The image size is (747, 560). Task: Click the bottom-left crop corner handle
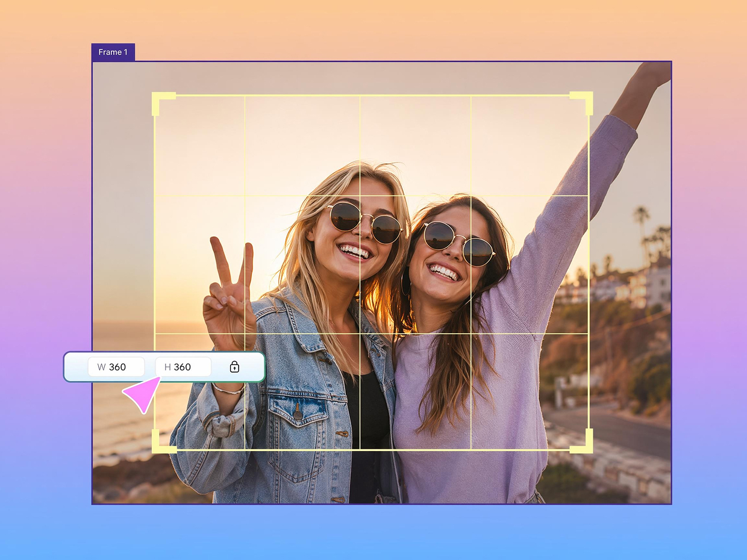163,441
